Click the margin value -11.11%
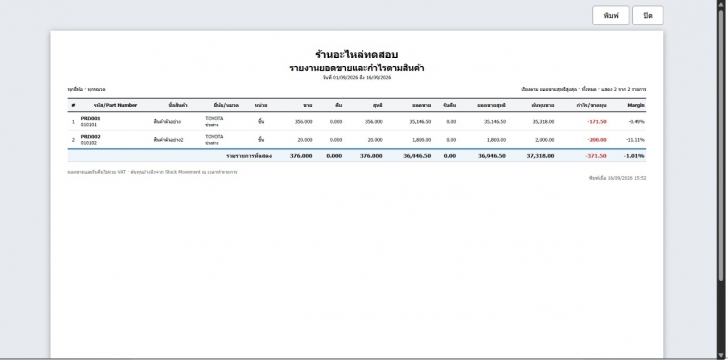 tap(635, 140)
